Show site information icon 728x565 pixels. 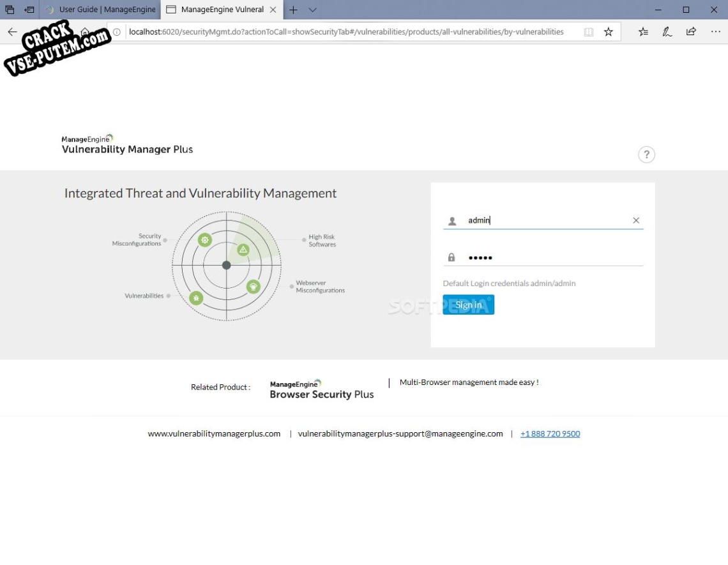(x=117, y=31)
